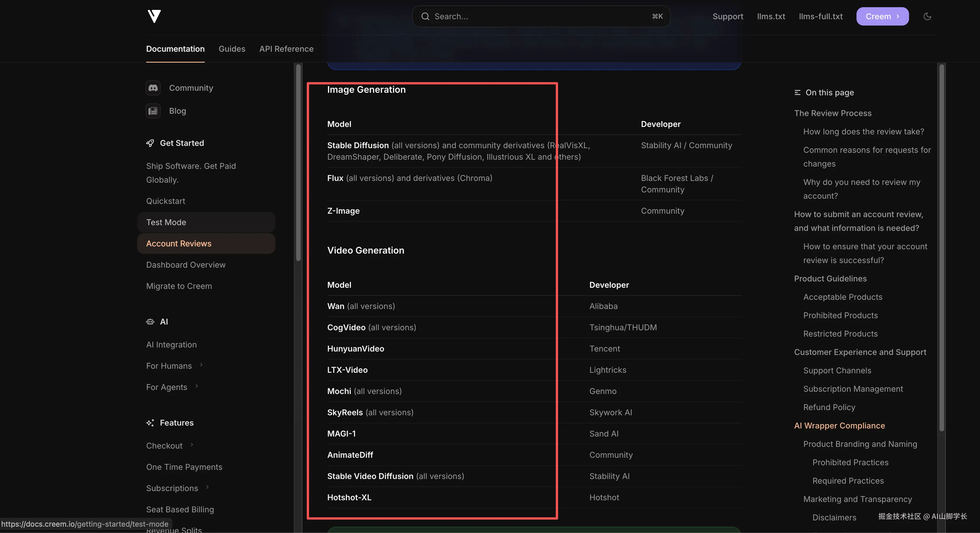Open the llms-full.txt link
980x533 pixels.
point(821,16)
